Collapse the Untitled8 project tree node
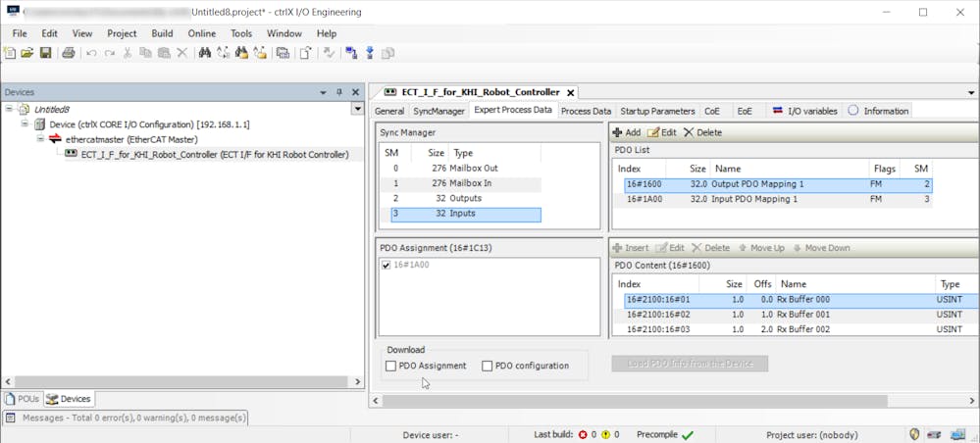980x443 pixels. [9, 110]
